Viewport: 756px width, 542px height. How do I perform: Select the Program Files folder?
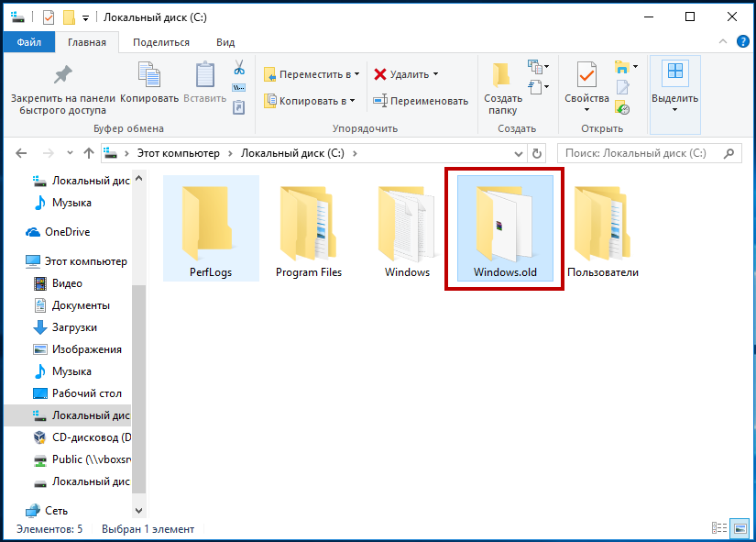[x=309, y=228]
